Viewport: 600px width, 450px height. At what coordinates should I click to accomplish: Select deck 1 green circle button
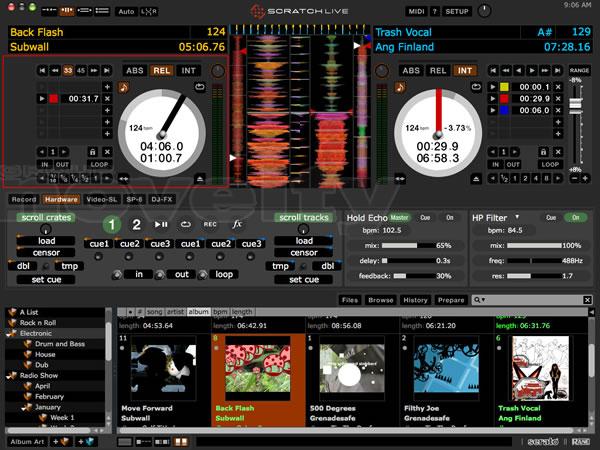point(113,225)
